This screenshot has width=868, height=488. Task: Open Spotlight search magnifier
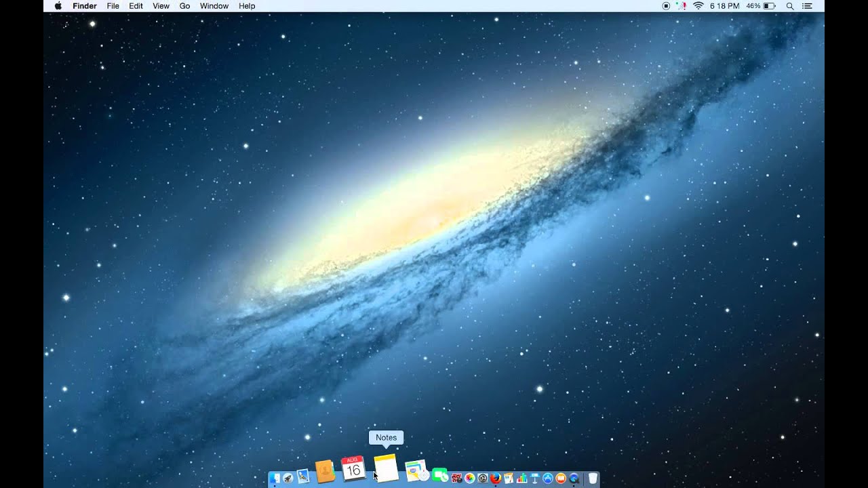pyautogui.click(x=789, y=6)
